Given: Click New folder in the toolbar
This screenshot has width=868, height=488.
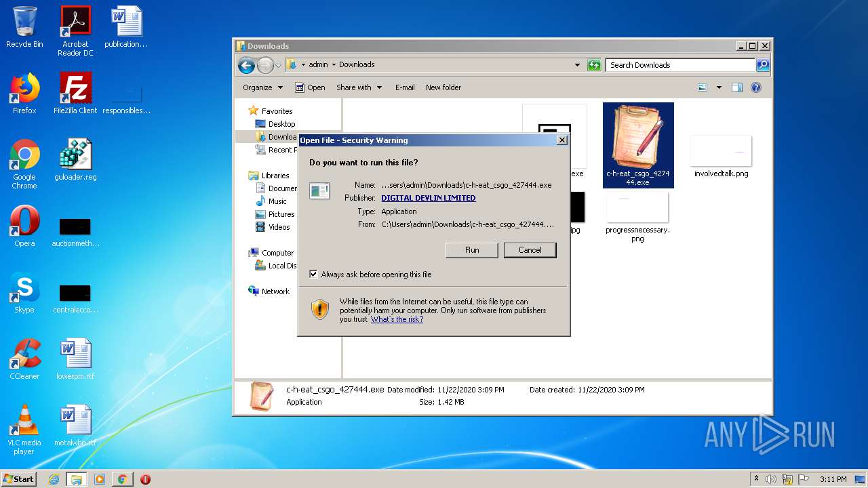Looking at the screenshot, I should click(x=443, y=87).
